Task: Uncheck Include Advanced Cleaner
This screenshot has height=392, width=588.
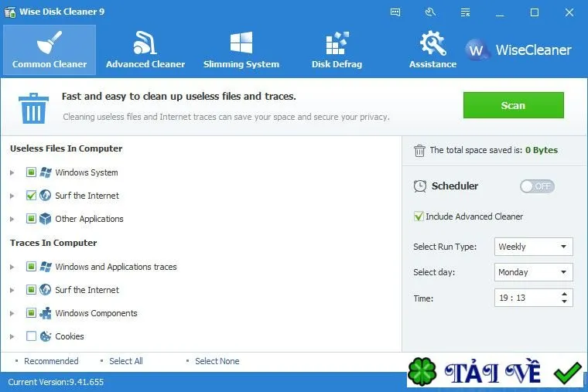Action: pos(419,216)
